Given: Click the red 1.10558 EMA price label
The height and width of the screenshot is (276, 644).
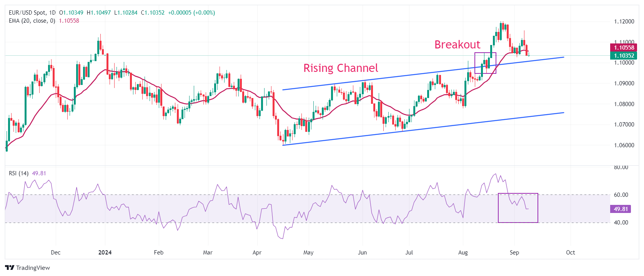Looking at the screenshot, I should click(624, 48).
